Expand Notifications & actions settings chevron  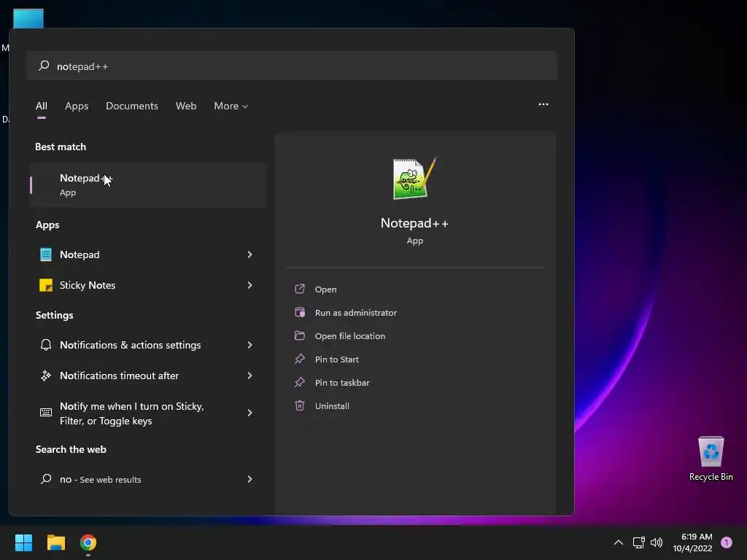point(249,345)
